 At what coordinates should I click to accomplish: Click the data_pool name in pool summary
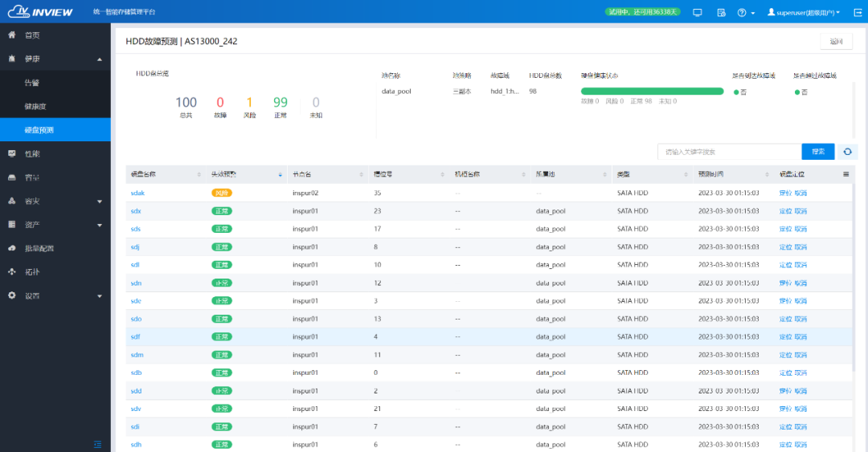pyautogui.click(x=396, y=92)
